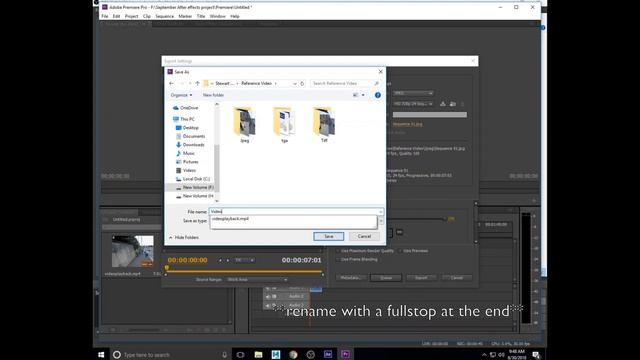Open After Effects from the taskbar

point(328,355)
